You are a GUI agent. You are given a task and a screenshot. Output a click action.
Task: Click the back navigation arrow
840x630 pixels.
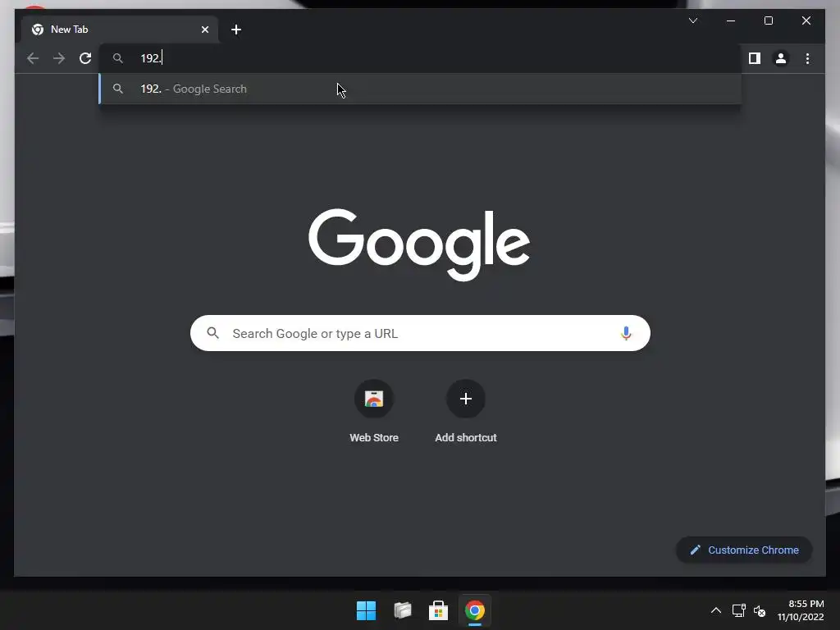coord(33,58)
